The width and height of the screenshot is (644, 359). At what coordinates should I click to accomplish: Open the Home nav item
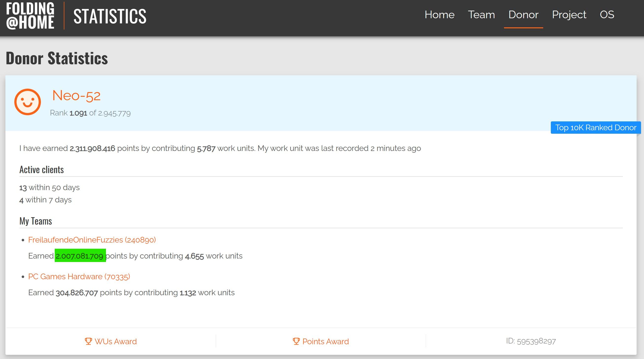(x=439, y=15)
